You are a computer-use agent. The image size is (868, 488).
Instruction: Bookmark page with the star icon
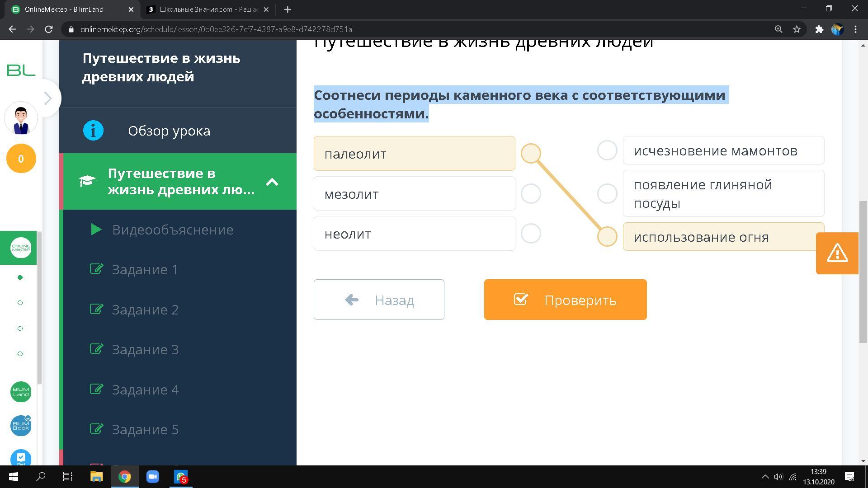pyautogui.click(x=797, y=29)
